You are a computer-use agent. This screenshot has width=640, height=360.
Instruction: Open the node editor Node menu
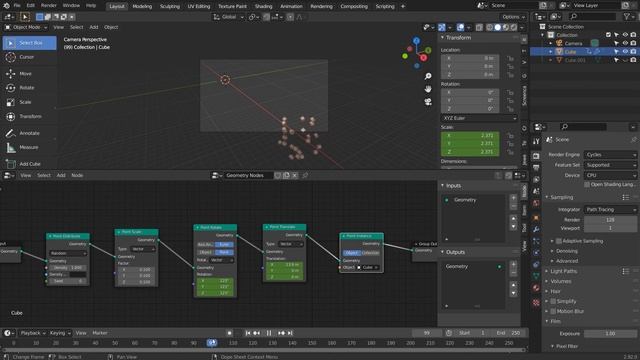click(x=77, y=176)
